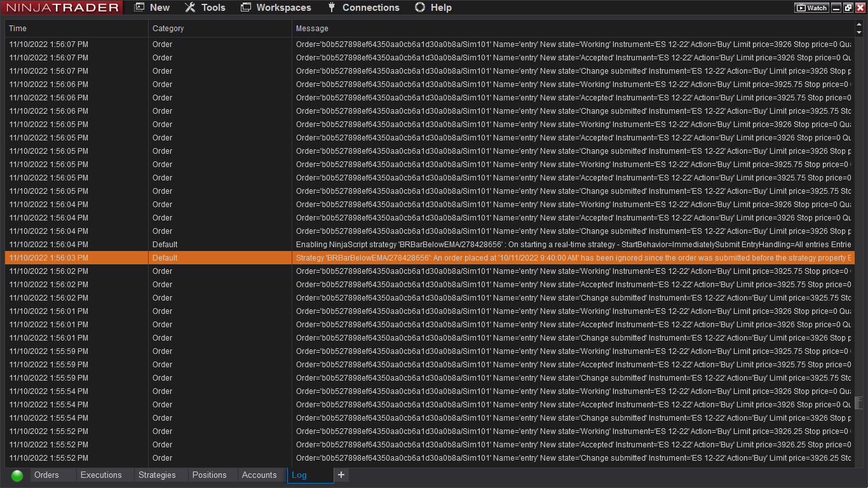Select the 1:56:06 PM 'Change submitted' order message
Image resolution: width=868 pixels, height=488 pixels.
(x=573, y=111)
